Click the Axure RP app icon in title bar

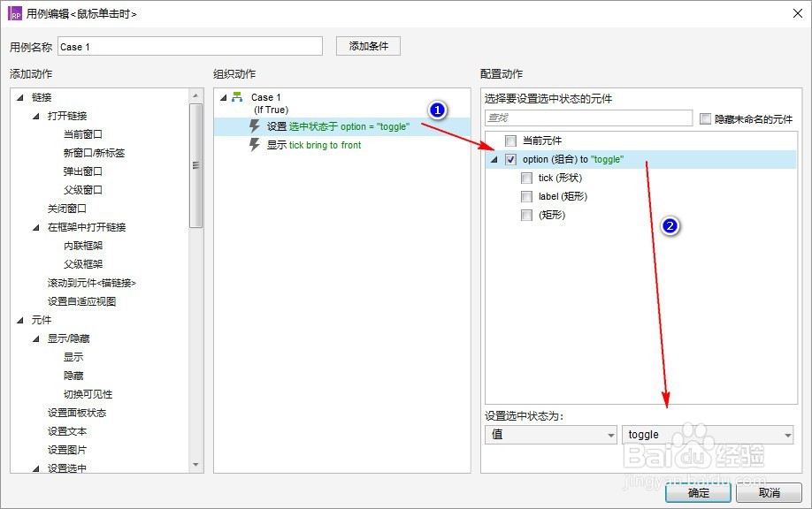(14, 13)
